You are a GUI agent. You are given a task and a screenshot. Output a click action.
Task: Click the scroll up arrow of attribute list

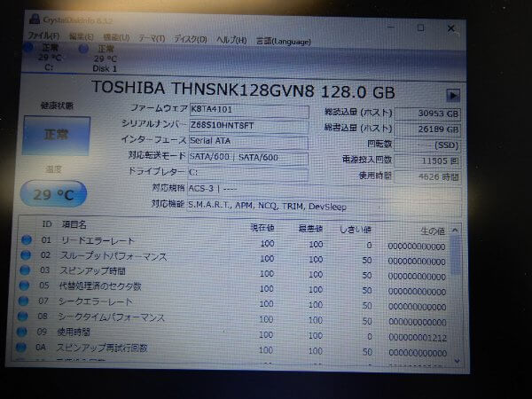click(456, 230)
